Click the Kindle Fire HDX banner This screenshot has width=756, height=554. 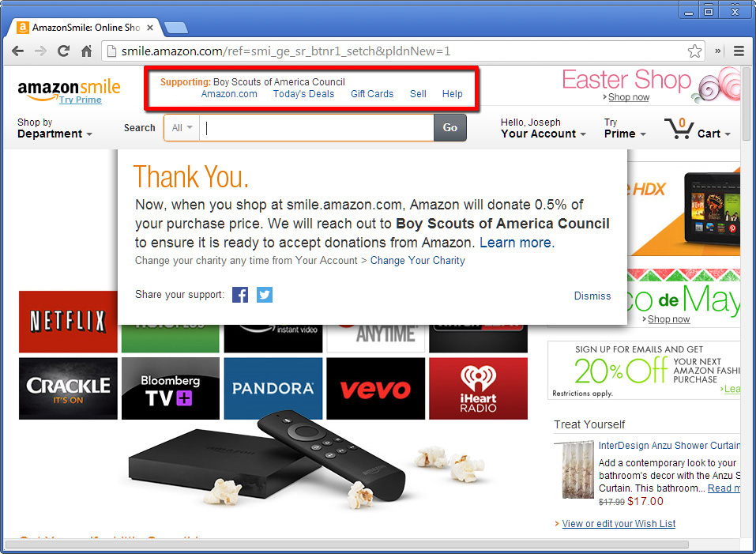pyautogui.click(x=683, y=209)
